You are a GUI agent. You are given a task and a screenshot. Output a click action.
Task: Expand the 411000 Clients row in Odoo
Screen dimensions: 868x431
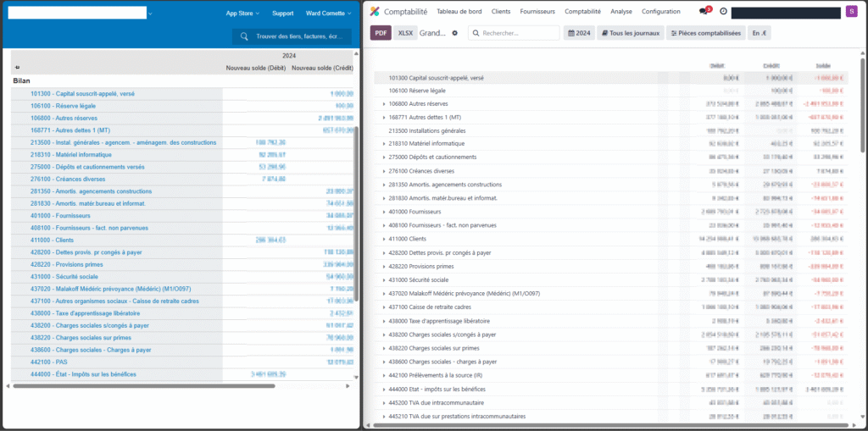[384, 240]
